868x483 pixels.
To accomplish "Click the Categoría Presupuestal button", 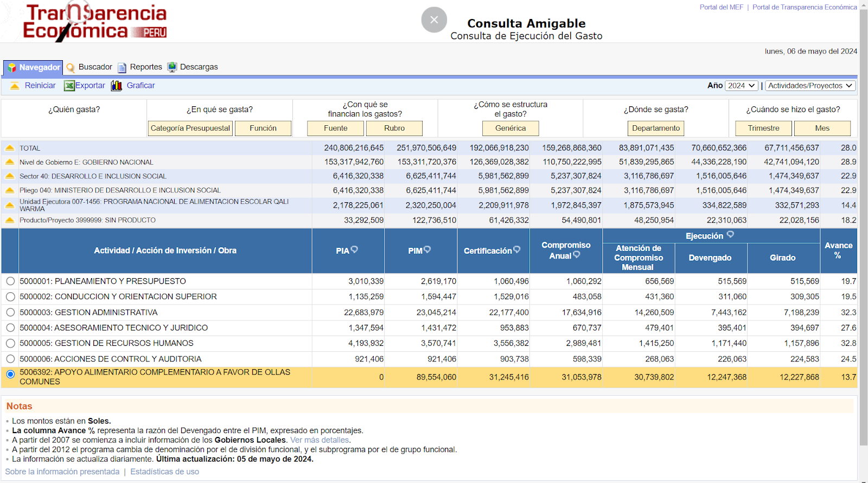I will [190, 128].
